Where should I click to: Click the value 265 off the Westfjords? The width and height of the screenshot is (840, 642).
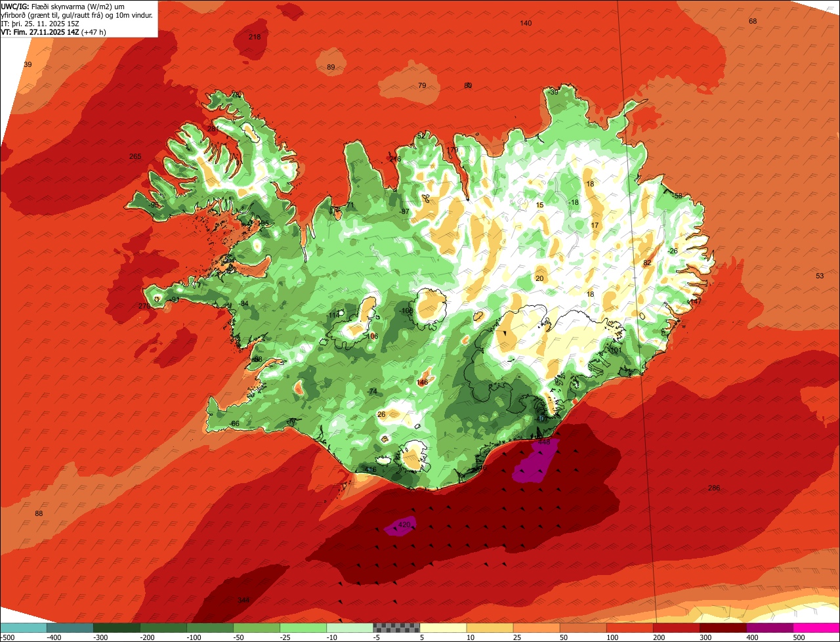click(135, 156)
